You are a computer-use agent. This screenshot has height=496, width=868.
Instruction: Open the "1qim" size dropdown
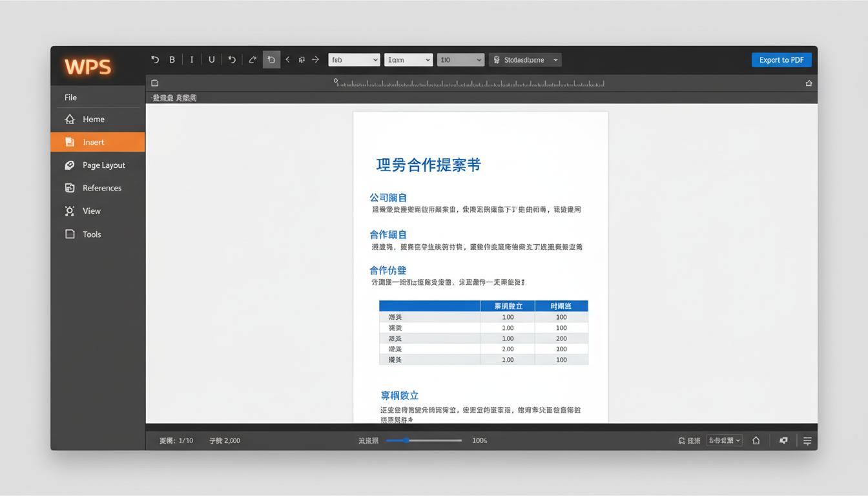pos(408,59)
